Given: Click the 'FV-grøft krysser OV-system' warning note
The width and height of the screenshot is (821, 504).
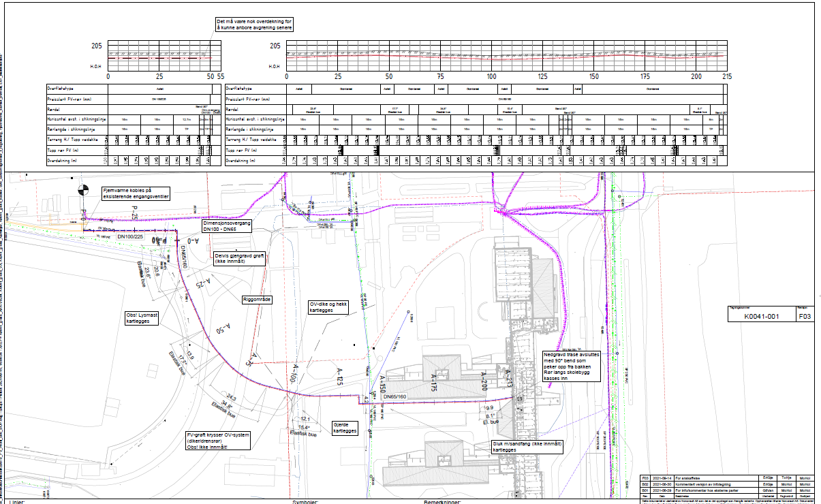Looking at the screenshot, I should tap(216, 441).
